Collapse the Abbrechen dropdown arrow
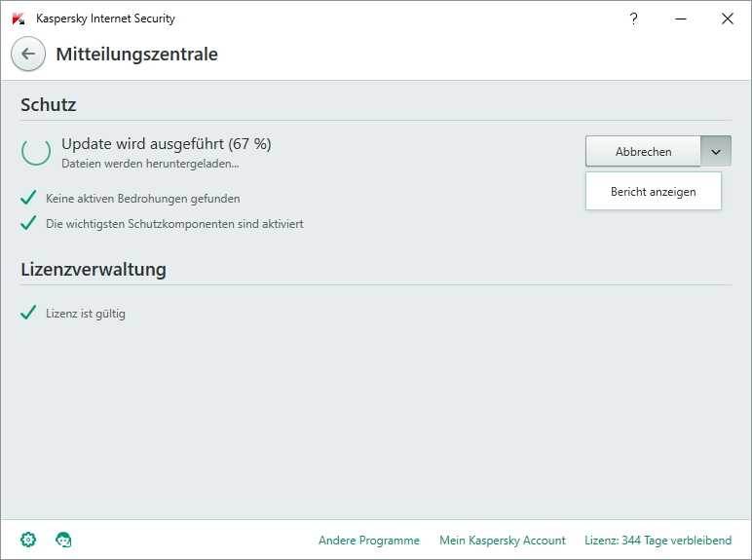 pos(716,152)
